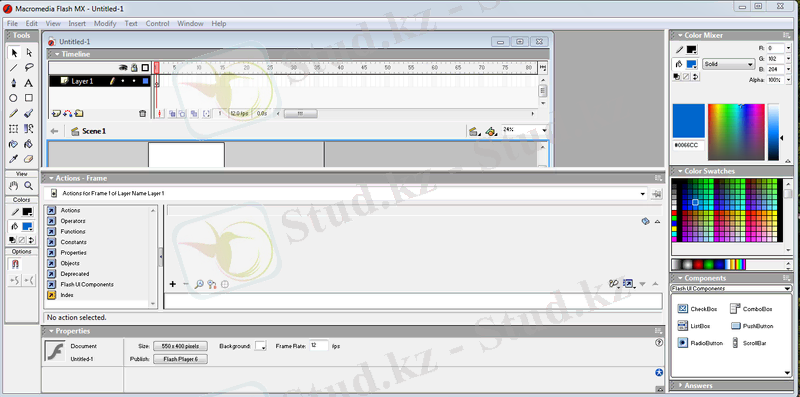Toggle the show/hide all layers eye icon
800x397 pixels.
(123, 67)
